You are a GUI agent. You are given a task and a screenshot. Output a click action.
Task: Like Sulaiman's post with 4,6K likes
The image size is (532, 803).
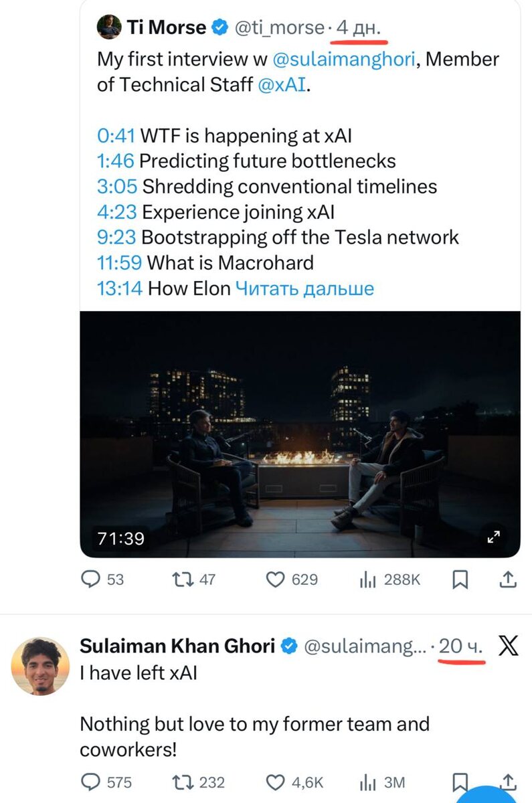click(x=276, y=782)
